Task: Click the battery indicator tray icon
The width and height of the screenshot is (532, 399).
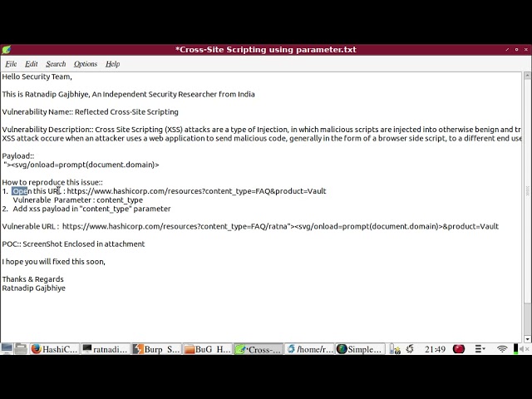Action: (515, 349)
